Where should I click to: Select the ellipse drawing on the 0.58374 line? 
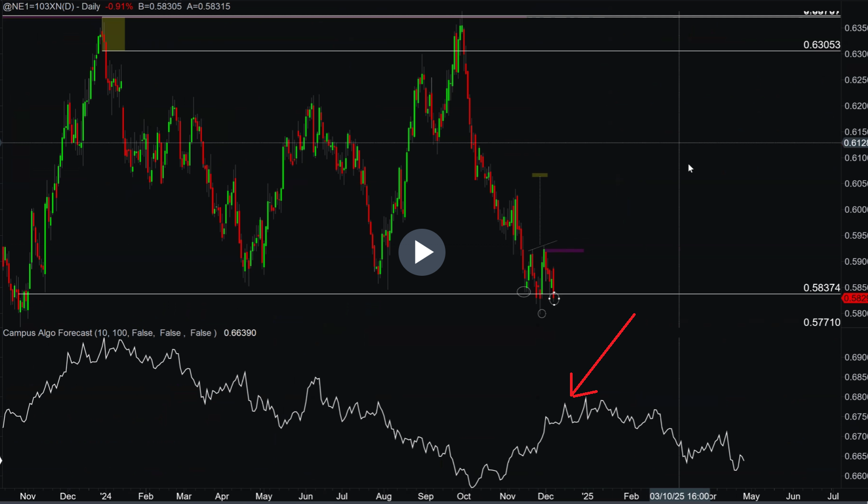(524, 292)
